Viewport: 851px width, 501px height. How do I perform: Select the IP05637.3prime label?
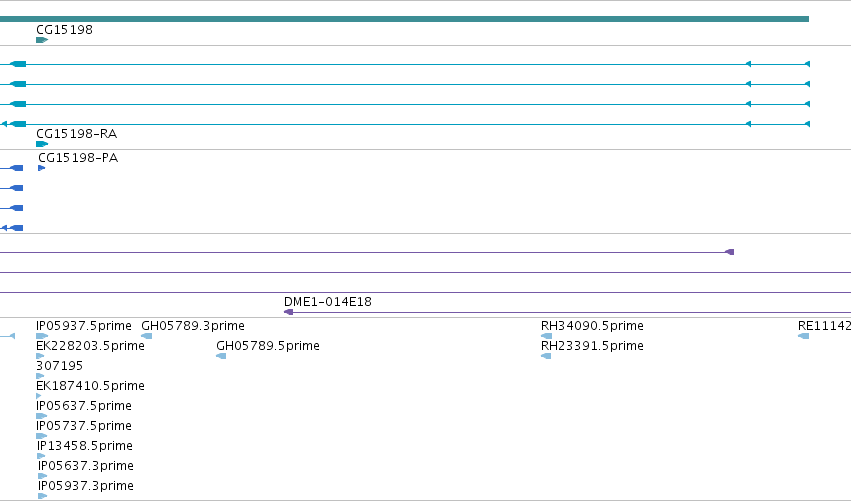86,466
